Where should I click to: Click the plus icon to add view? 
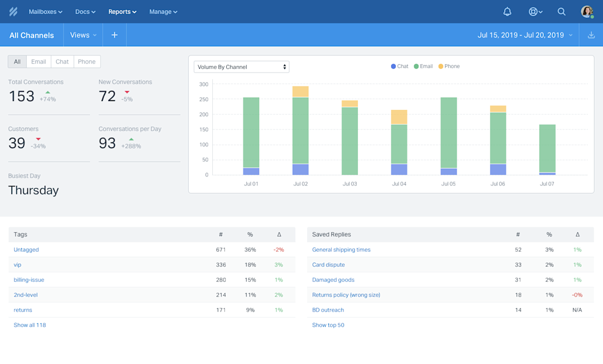pyautogui.click(x=114, y=35)
